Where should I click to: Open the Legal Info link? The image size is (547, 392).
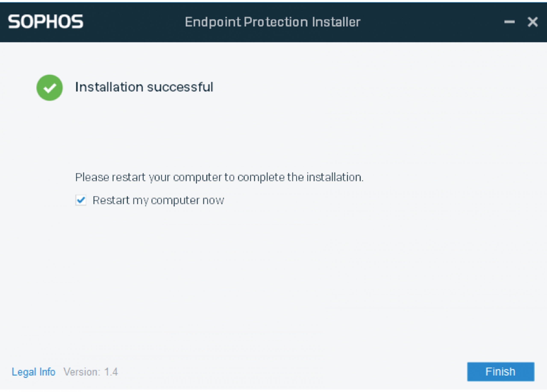coord(34,372)
